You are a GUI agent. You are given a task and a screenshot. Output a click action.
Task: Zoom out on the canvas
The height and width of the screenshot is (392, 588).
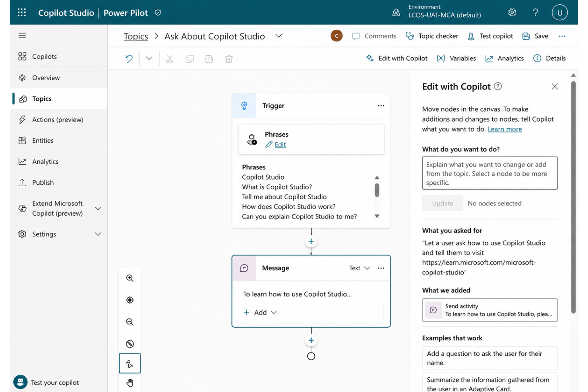(130, 322)
